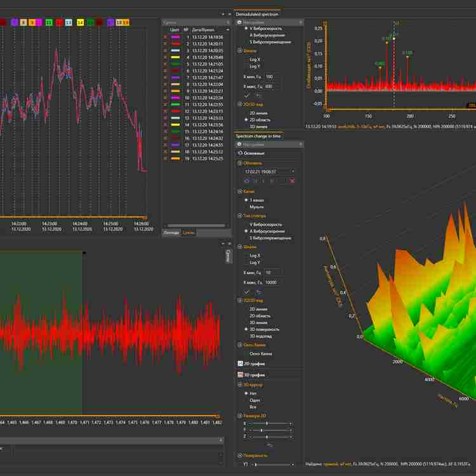476x476 pixels.
Task: Open the 17.02.21 19:06:57 date dropdown
Action: click(x=293, y=171)
